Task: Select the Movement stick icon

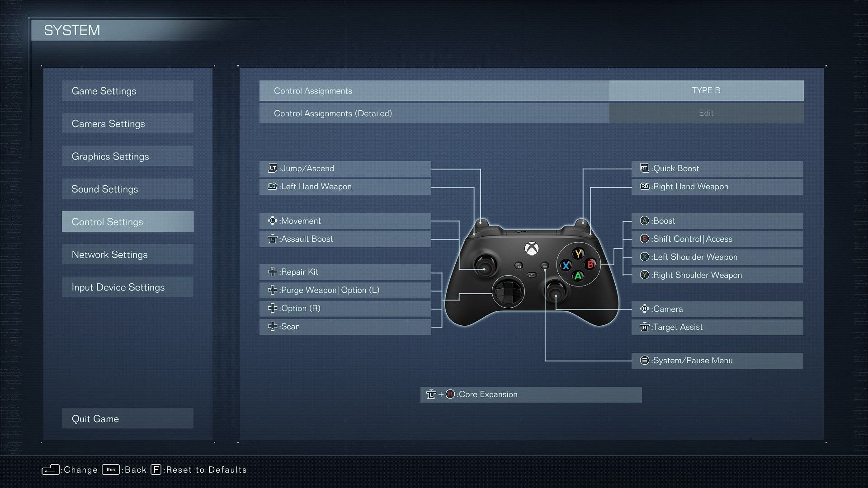Action: (x=272, y=221)
